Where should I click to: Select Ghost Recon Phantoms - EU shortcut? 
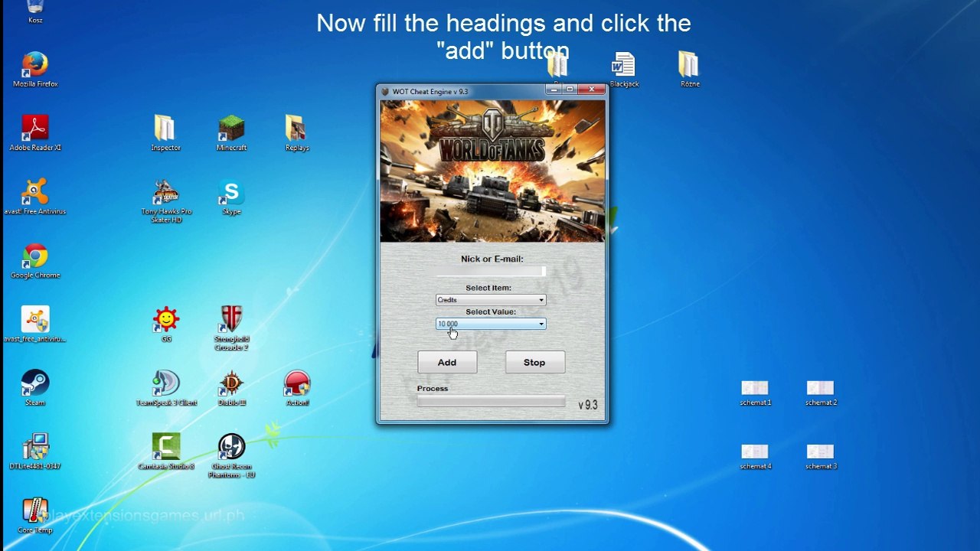click(x=231, y=455)
